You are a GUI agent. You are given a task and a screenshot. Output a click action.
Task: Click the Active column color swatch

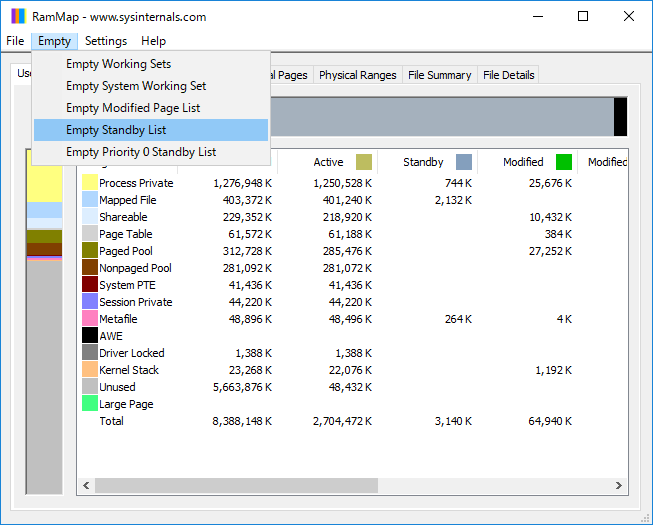(364, 162)
